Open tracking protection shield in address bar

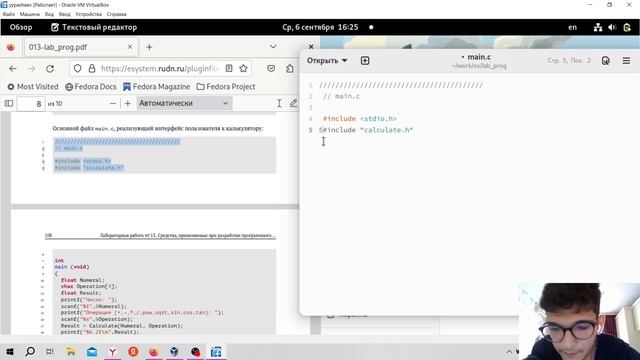pyautogui.click(x=78, y=69)
